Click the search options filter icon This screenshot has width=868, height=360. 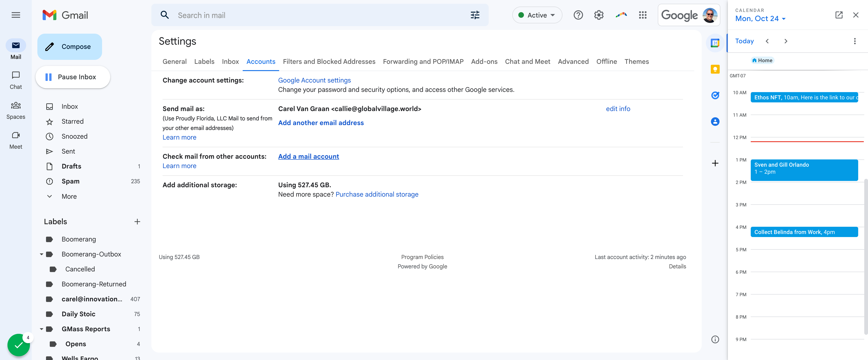point(475,15)
